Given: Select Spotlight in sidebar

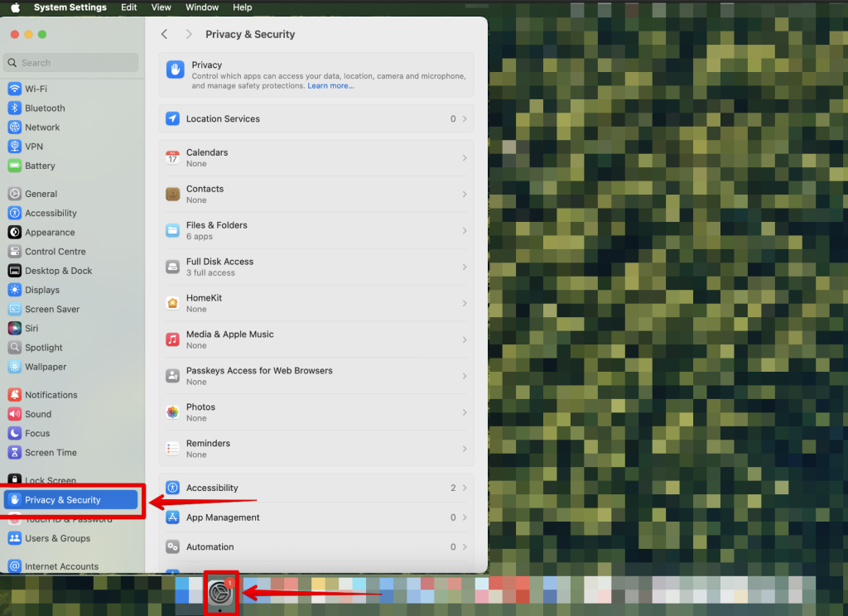Looking at the screenshot, I should pos(71,347).
